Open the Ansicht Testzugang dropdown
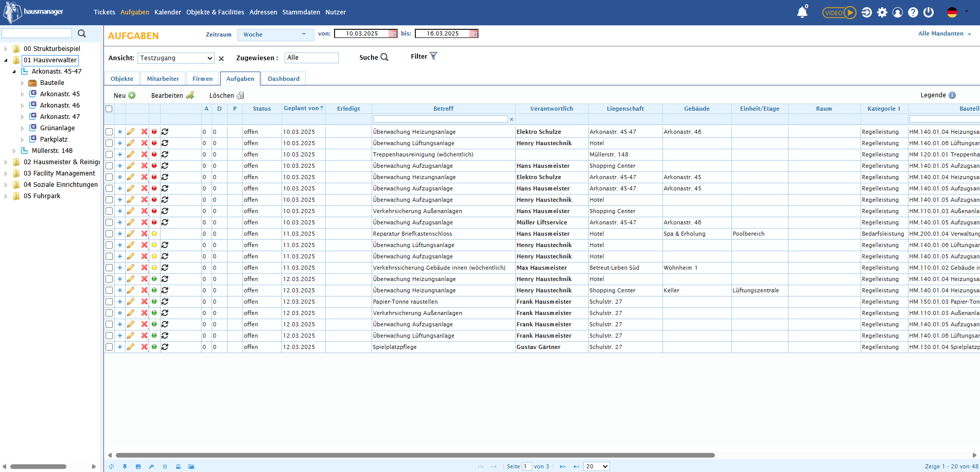The width and height of the screenshot is (980, 472). tap(176, 58)
